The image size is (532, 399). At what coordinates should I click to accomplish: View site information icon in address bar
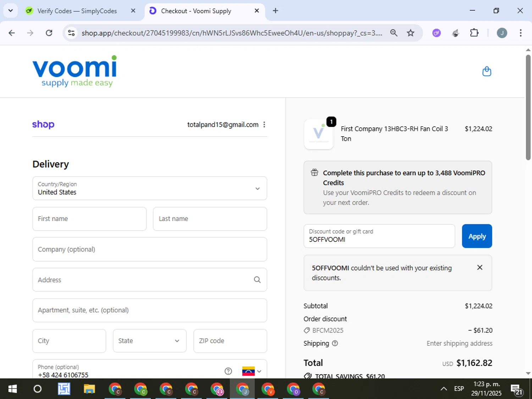(71, 33)
